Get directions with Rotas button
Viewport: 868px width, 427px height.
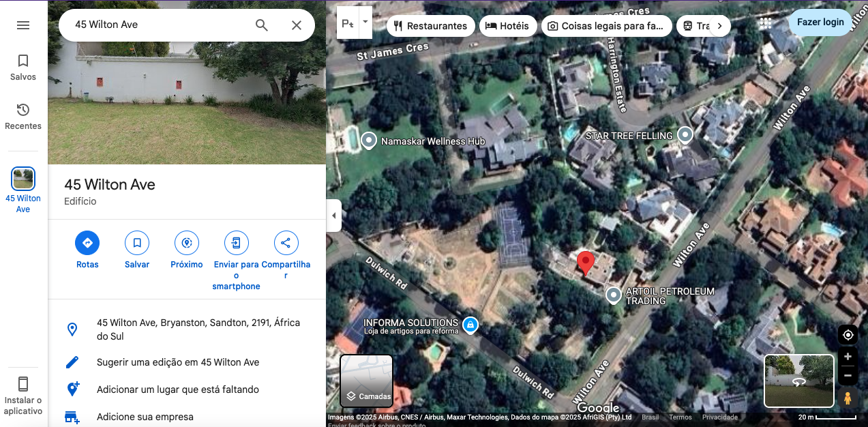coord(87,250)
